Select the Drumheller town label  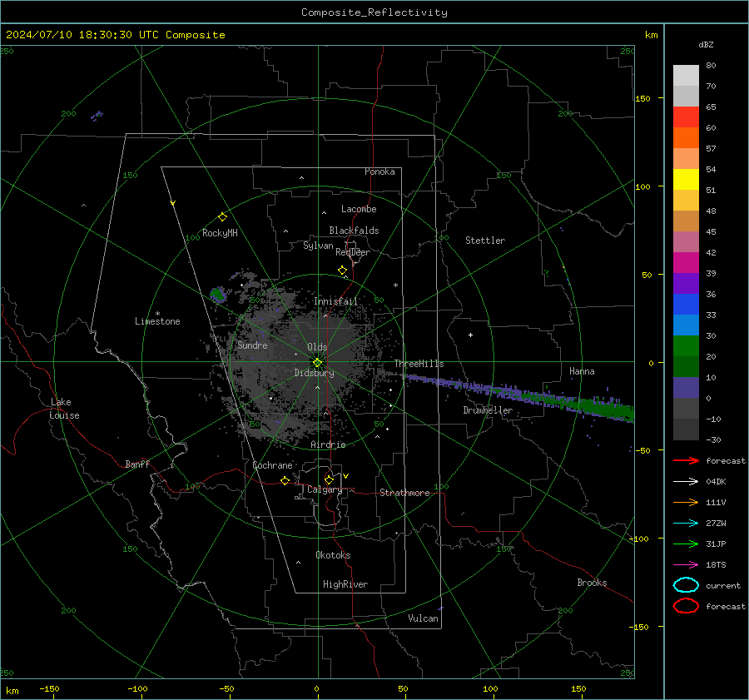[488, 410]
